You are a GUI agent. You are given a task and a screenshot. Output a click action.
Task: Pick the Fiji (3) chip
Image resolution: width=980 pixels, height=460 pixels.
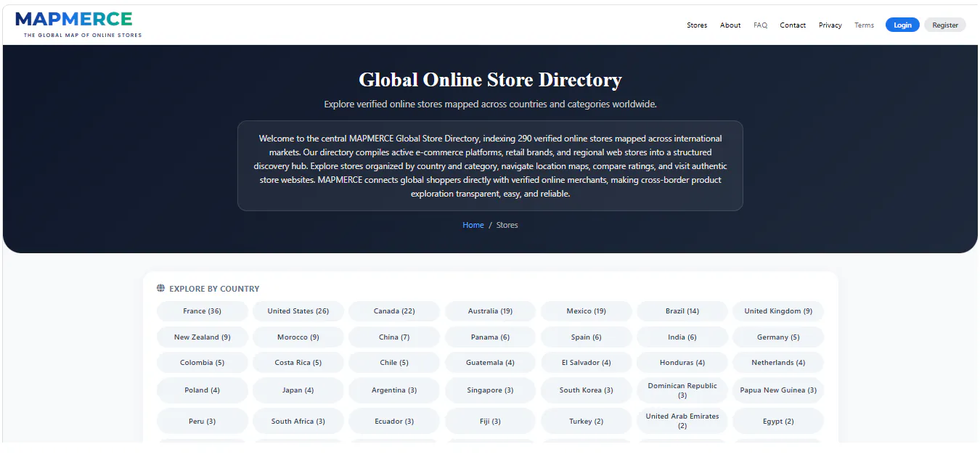[490, 421]
